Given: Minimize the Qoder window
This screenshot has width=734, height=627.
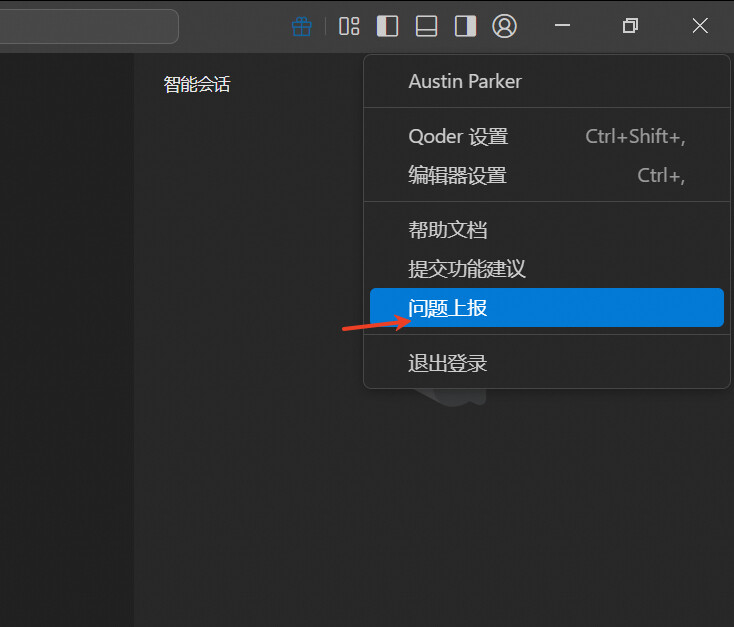Looking at the screenshot, I should [x=562, y=25].
